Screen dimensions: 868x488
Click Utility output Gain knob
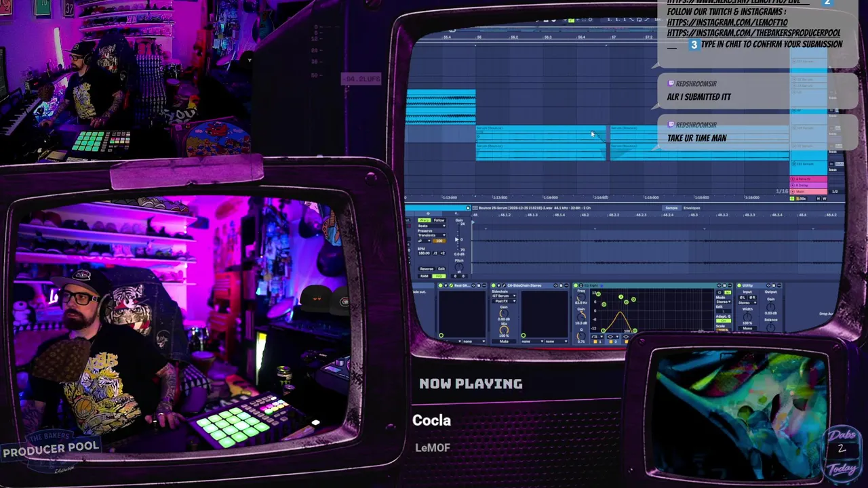click(x=771, y=307)
